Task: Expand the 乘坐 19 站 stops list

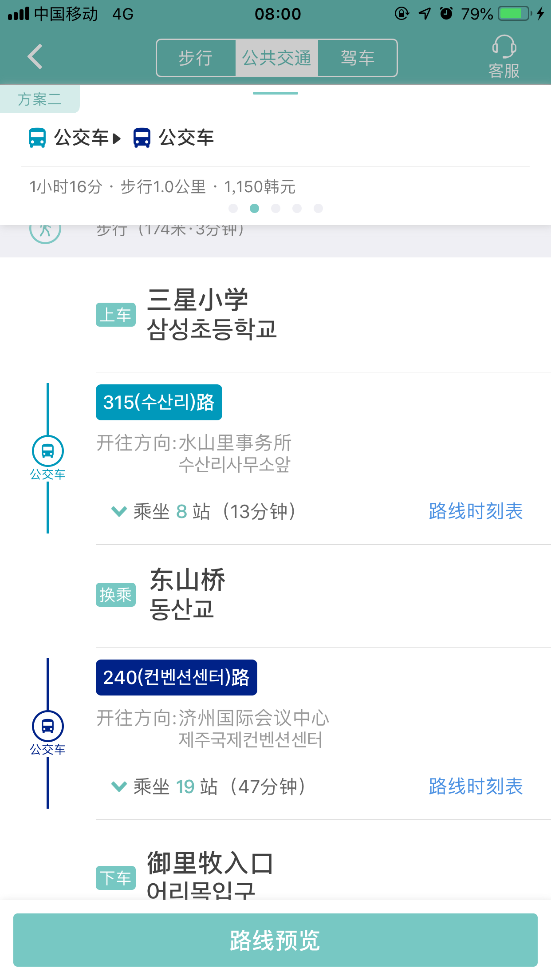Action: (x=119, y=786)
